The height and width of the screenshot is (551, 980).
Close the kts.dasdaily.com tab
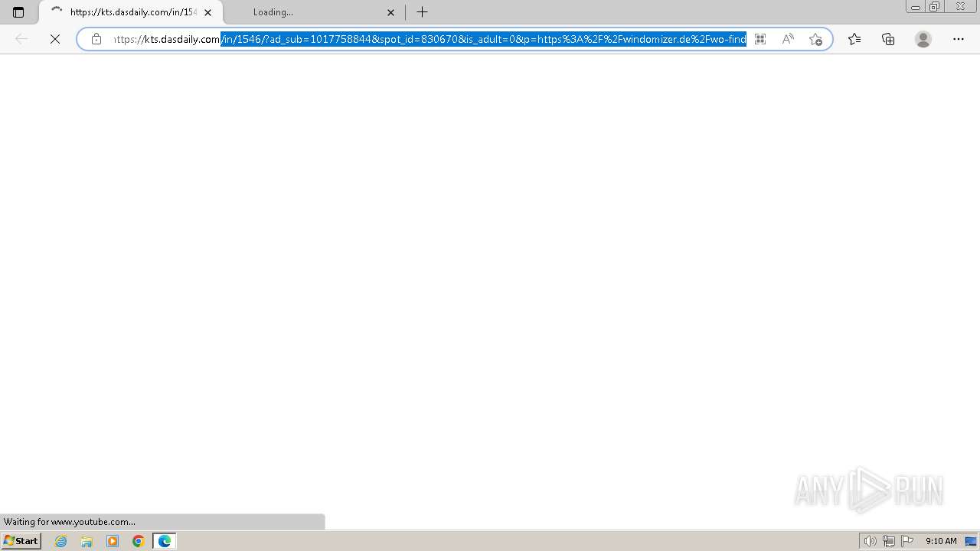pyautogui.click(x=208, y=12)
